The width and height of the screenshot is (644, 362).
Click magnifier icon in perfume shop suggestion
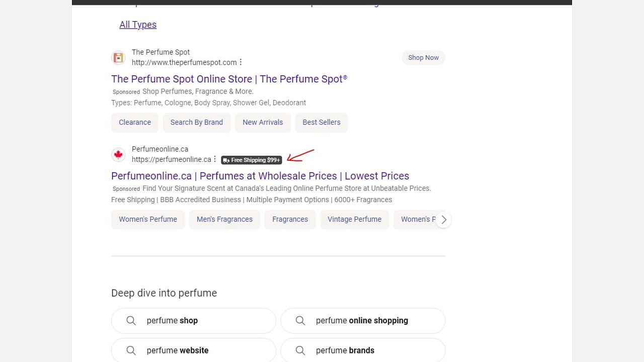click(131, 321)
